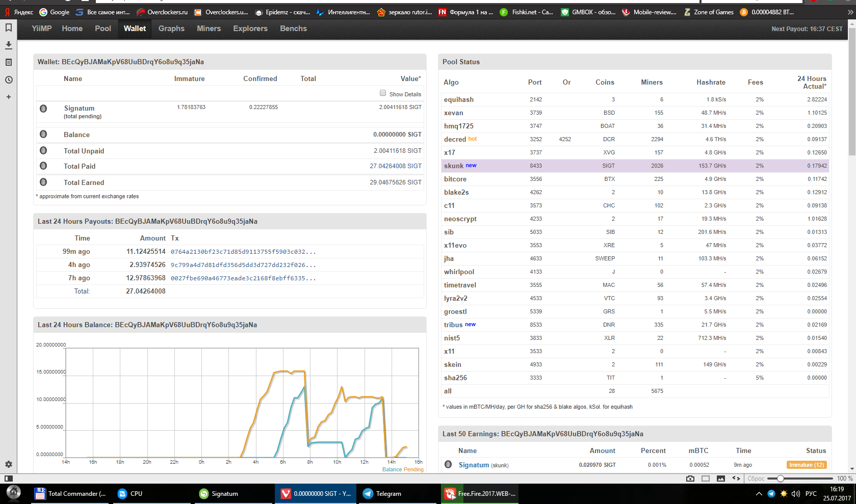Open the Vivaldi bookmarks panel icon

click(x=9, y=28)
